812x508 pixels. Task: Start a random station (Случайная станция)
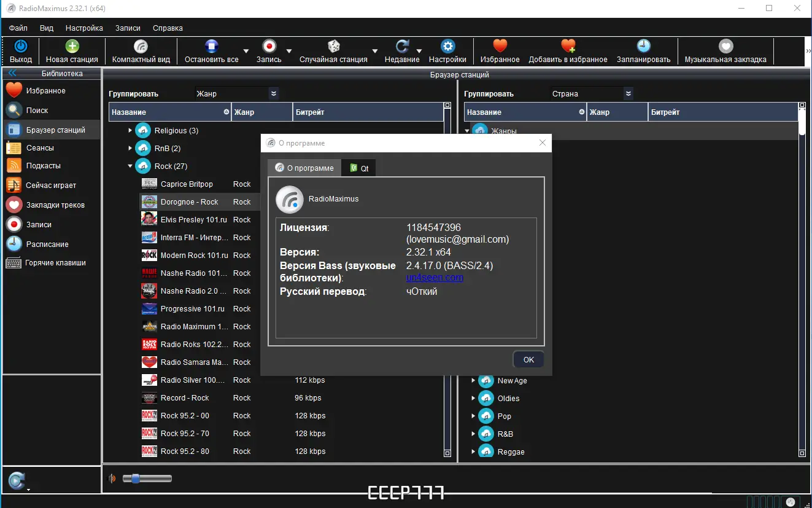point(333,51)
